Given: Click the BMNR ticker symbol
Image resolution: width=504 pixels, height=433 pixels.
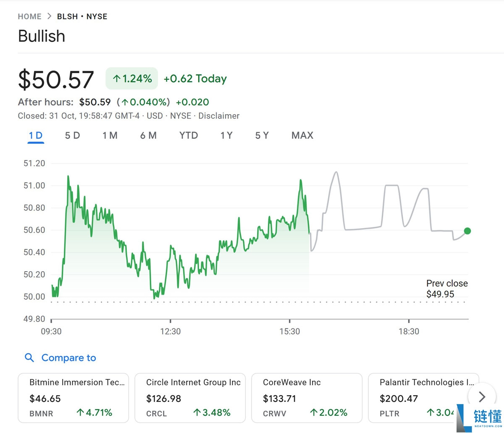Looking at the screenshot, I should pos(42,414).
